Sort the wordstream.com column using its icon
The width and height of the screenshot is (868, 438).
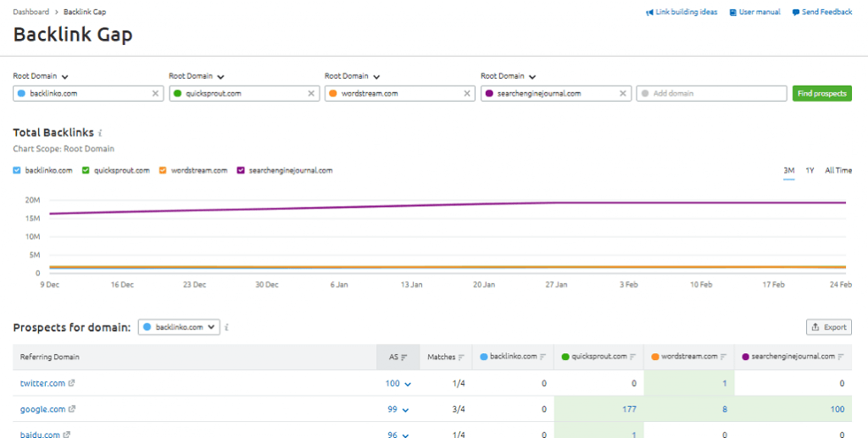pyautogui.click(x=724, y=357)
